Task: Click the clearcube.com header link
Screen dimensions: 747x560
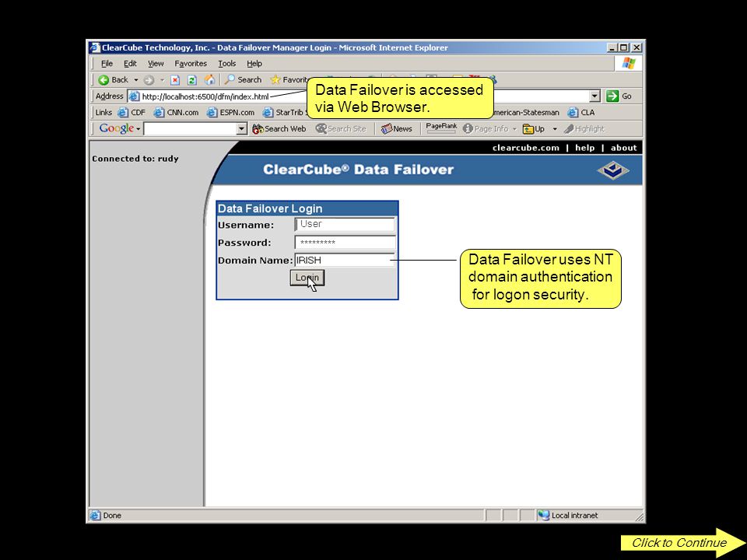Action: pos(526,148)
